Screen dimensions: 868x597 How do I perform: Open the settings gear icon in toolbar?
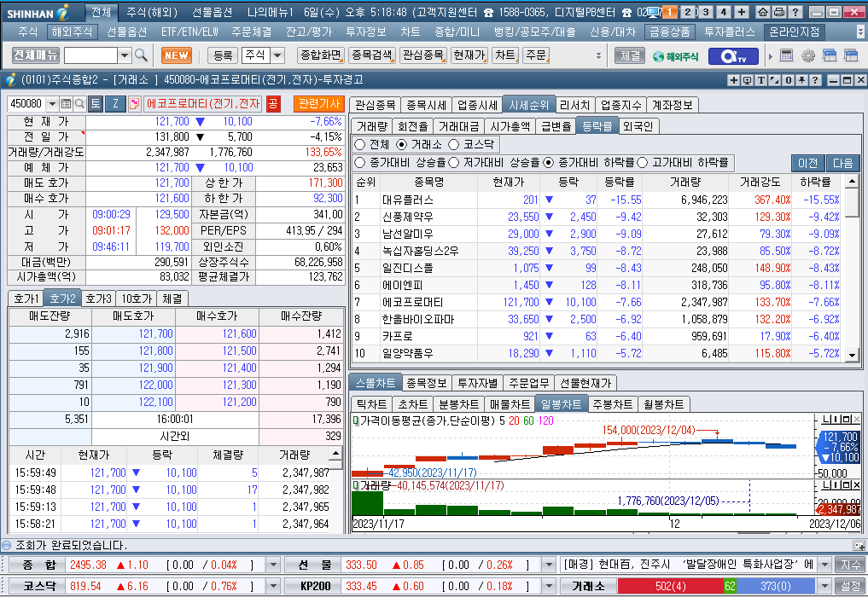[x=807, y=55]
